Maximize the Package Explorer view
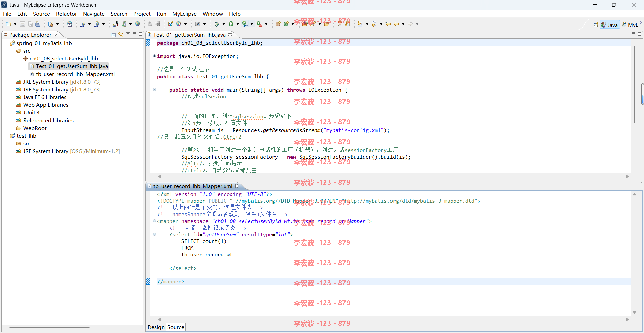Image resolution: width=644 pixels, height=333 pixels. click(140, 34)
